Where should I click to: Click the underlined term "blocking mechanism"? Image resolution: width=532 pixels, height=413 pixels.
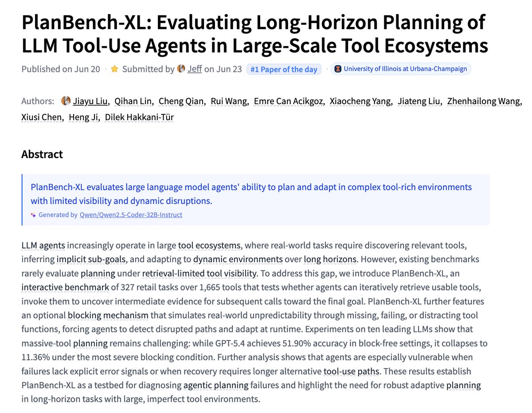point(108,315)
